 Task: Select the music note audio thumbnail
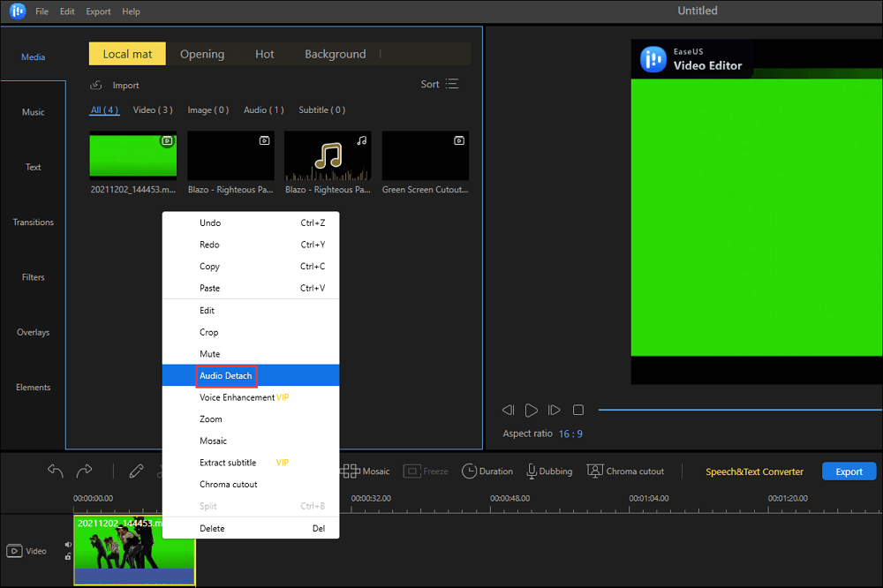[x=328, y=156]
